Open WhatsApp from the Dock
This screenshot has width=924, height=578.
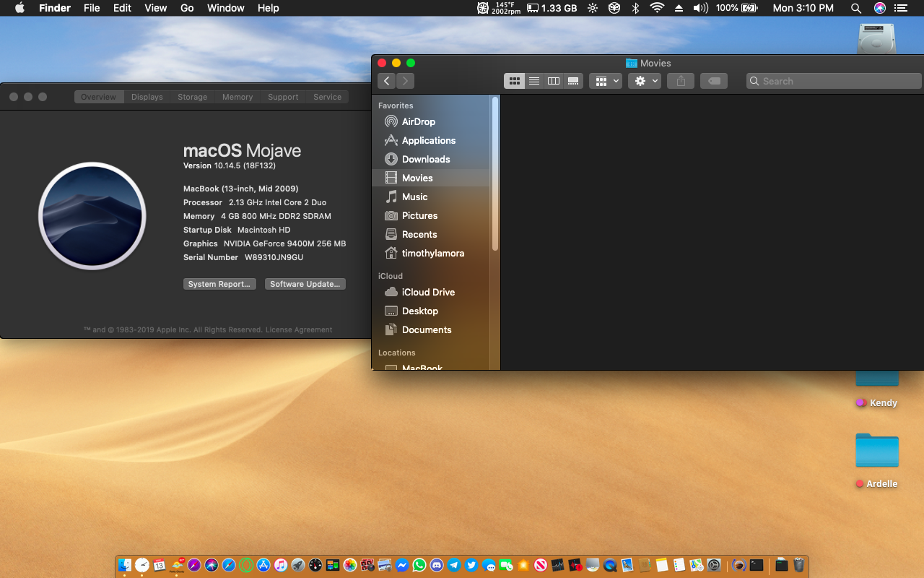click(x=419, y=565)
